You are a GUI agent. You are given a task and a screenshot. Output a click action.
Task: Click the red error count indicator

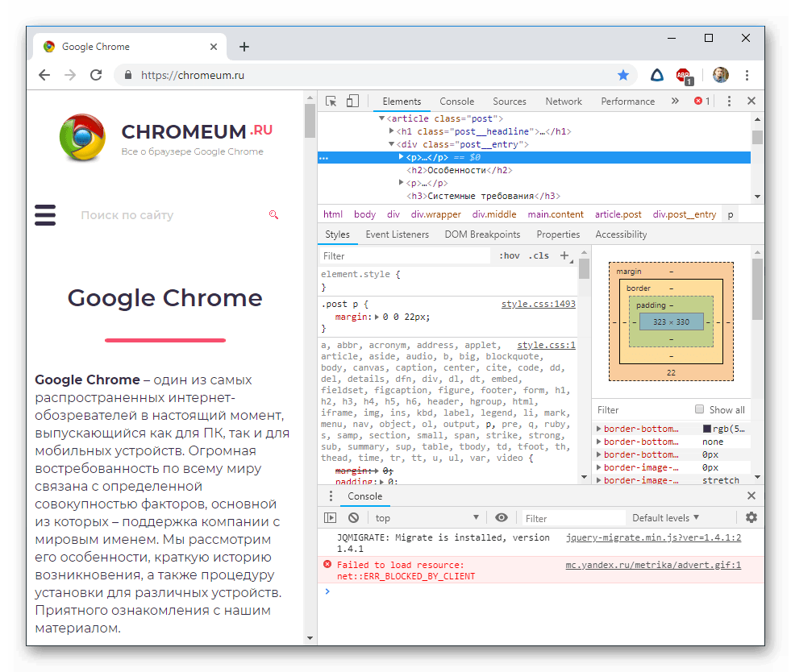click(701, 102)
